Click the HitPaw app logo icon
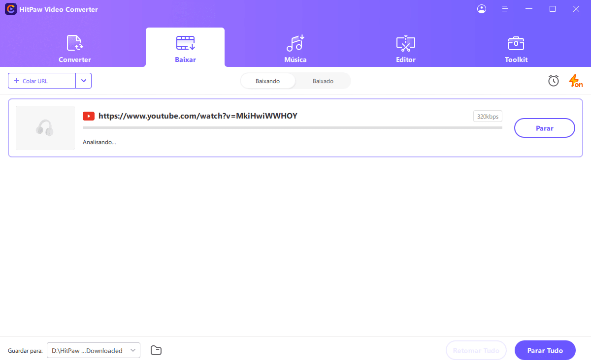The image size is (591, 364). click(x=10, y=9)
